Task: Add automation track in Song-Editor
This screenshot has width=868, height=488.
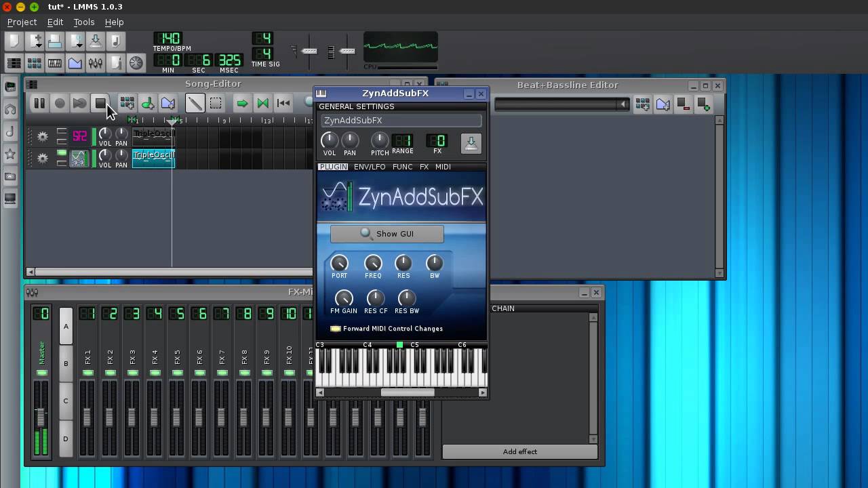Action: coord(167,103)
